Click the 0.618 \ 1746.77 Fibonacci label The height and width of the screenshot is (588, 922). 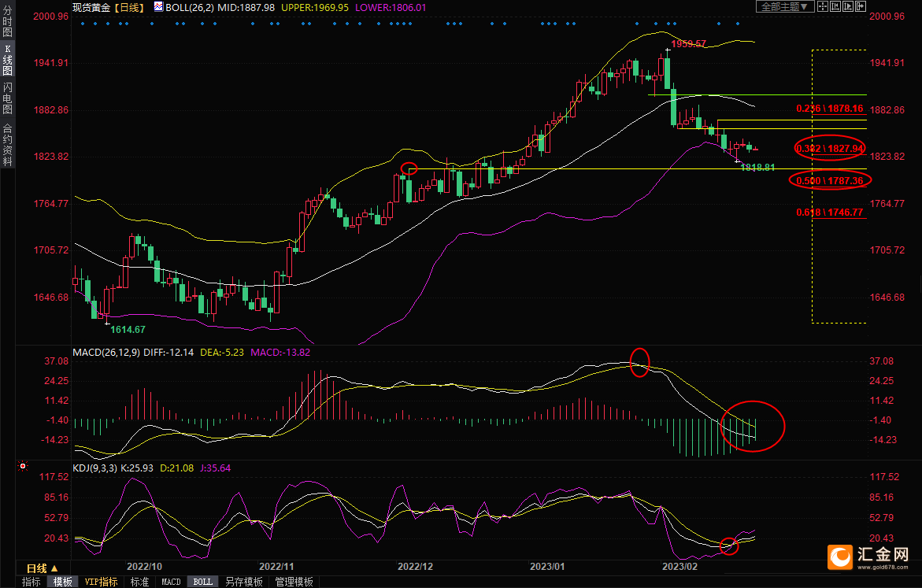(830, 213)
